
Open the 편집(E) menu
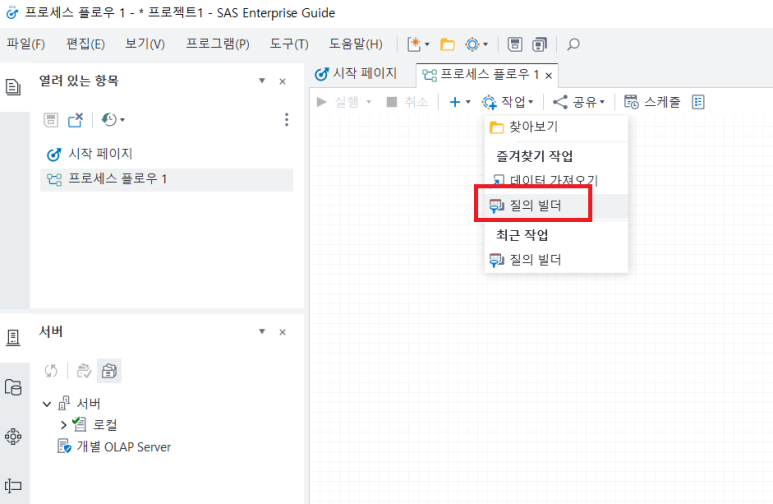(x=85, y=44)
